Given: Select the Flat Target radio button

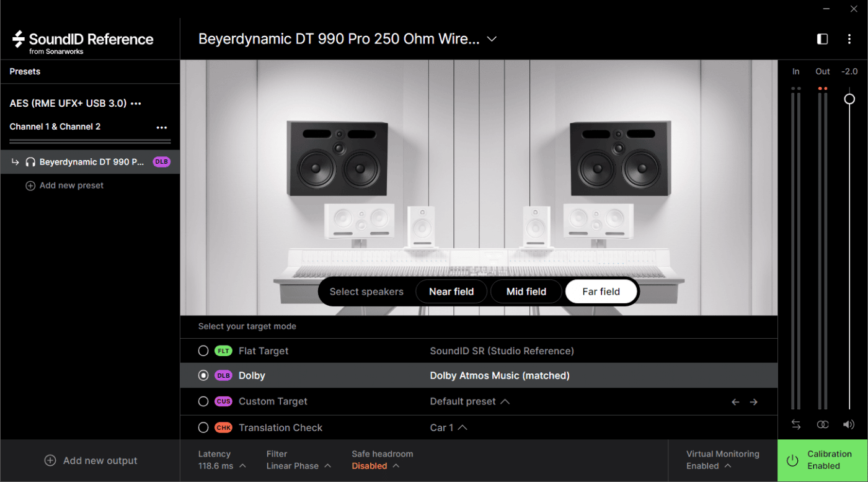Looking at the screenshot, I should pyautogui.click(x=203, y=351).
